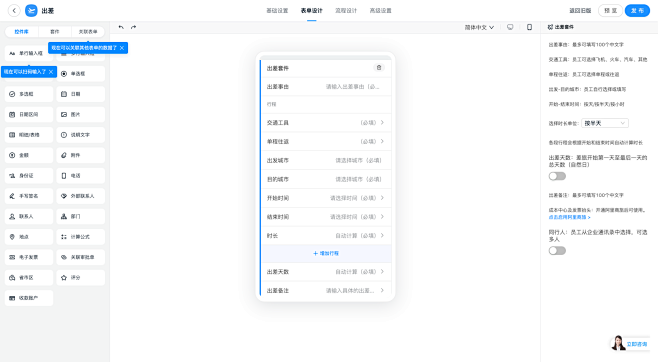
Task: Click the 发布 publish button
Action: point(637,10)
